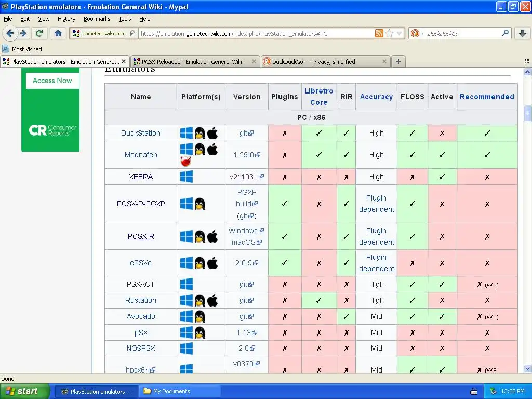Image resolution: width=532 pixels, height=399 pixels.
Task: Follow the PCSX-R link
Action: (x=141, y=236)
